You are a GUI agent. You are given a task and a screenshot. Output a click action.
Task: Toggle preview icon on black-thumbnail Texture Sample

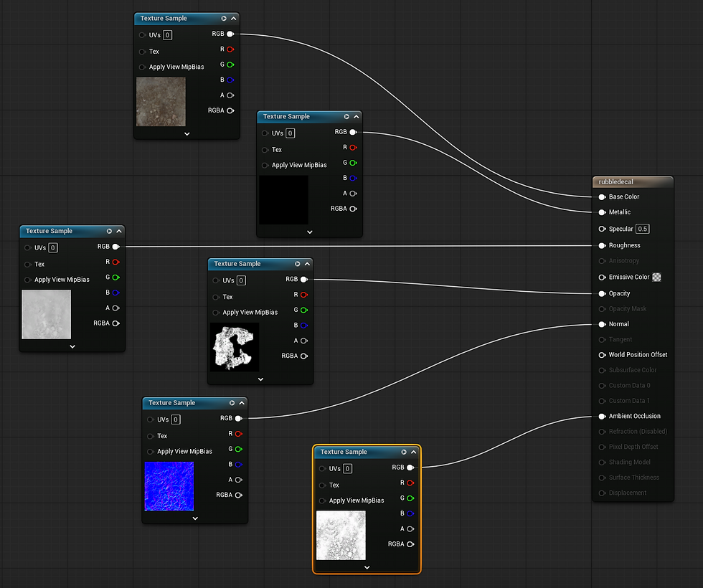point(346,116)
